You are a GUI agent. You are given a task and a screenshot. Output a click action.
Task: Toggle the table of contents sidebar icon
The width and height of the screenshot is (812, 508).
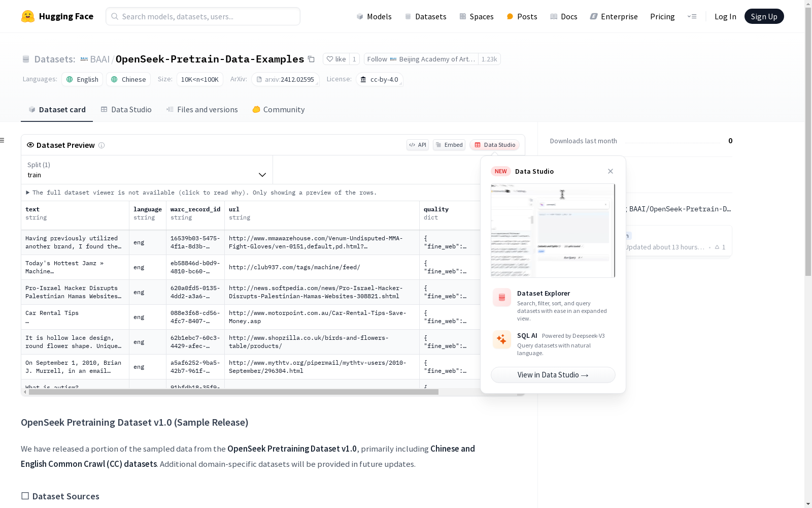point(3,140)
